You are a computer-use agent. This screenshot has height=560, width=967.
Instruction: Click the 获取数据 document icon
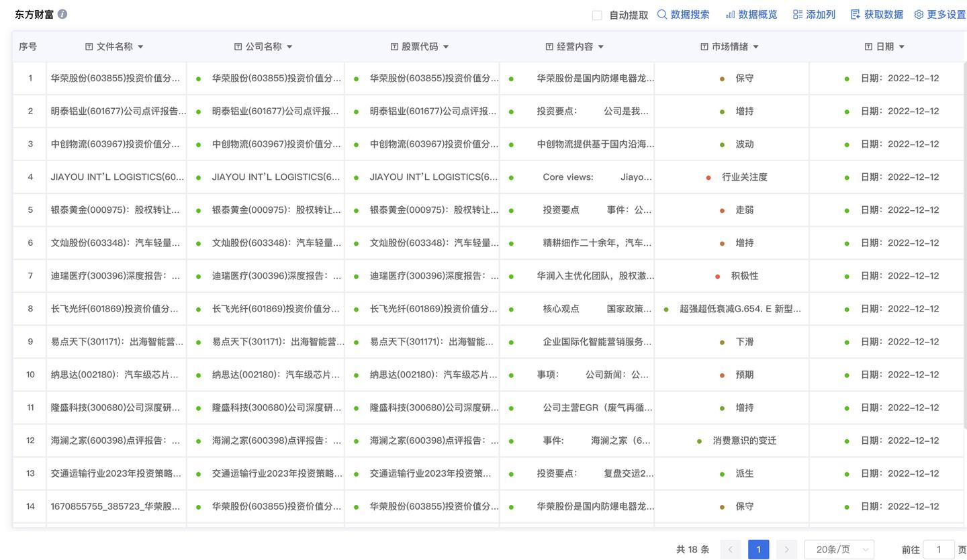856,14
